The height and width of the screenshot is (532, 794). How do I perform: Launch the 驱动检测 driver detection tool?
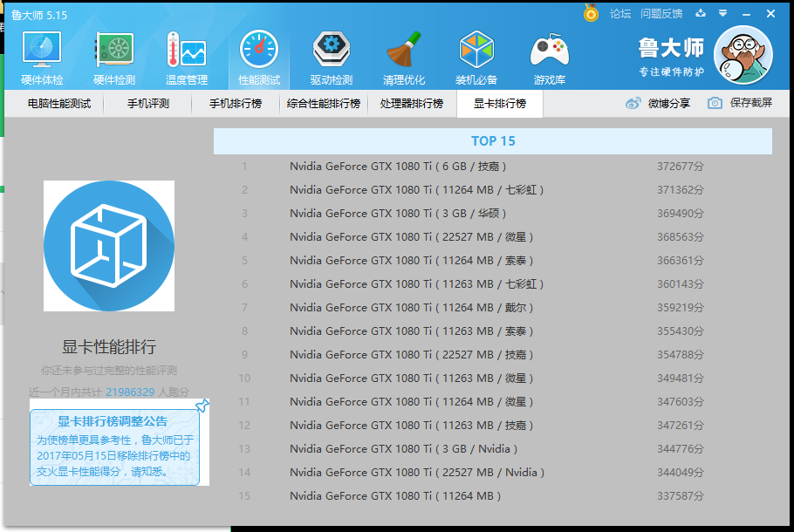[x=331, y=55]
